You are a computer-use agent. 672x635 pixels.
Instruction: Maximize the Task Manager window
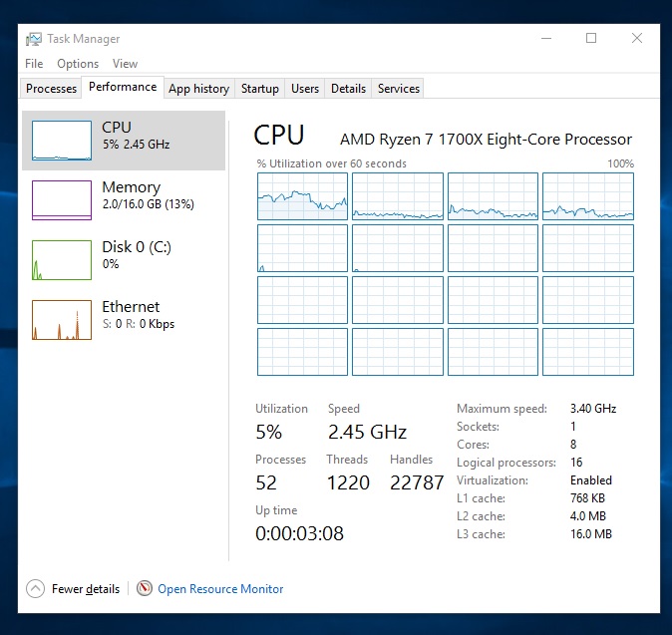coord(591,38)
